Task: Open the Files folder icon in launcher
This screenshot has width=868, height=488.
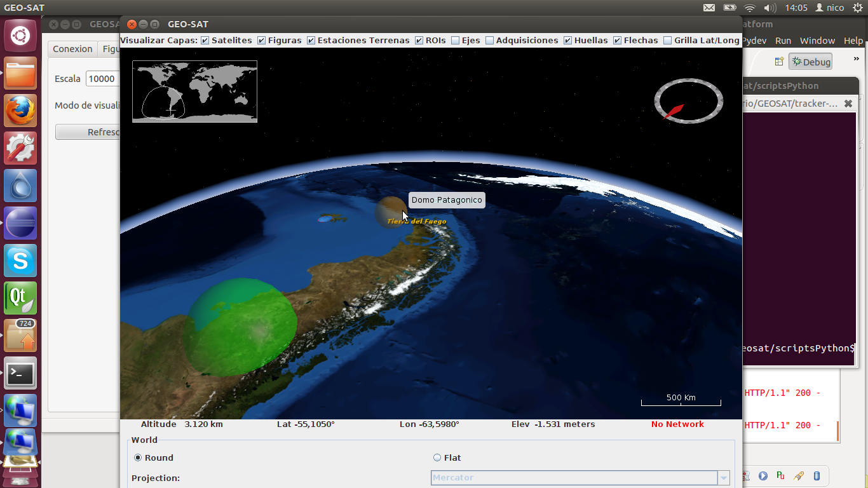Action: click(20, 73)
